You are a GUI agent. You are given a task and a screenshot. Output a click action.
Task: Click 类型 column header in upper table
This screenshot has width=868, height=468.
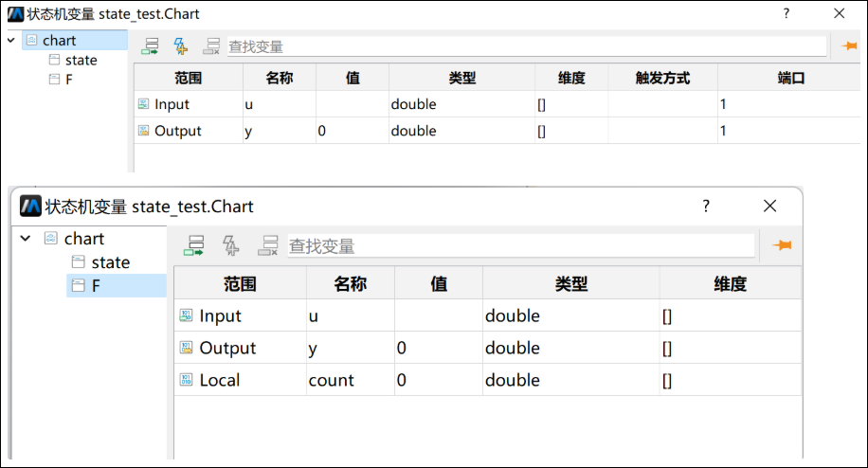tap(462, 78)
